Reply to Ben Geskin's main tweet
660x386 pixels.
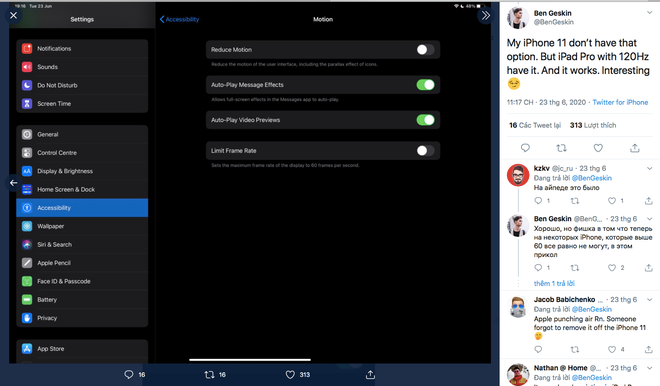pyautogui.click(x=525, y=148)
